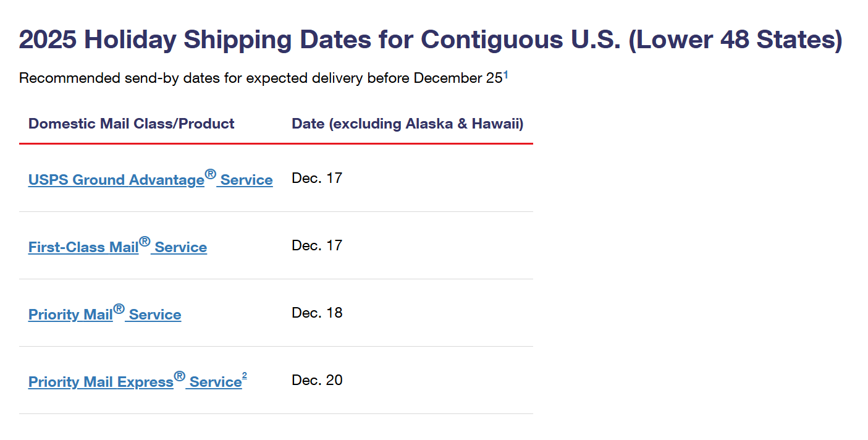Click the Recommended send-by dates subtitle text
868x440 pixels.
tap(260, 78)
